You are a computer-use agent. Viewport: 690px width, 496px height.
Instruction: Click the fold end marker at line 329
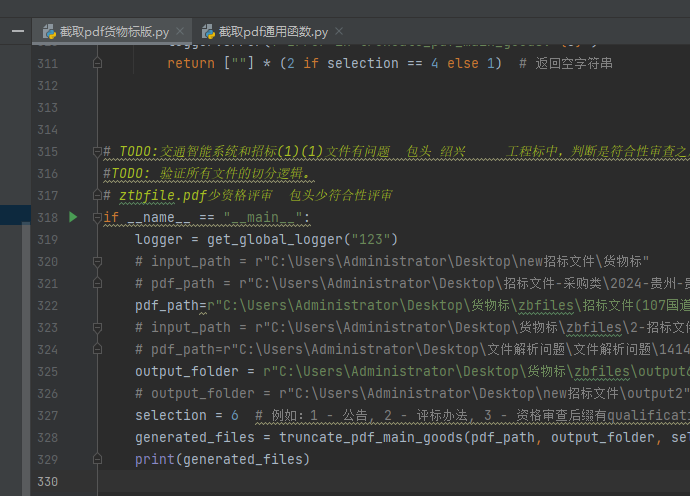point(97,459)
